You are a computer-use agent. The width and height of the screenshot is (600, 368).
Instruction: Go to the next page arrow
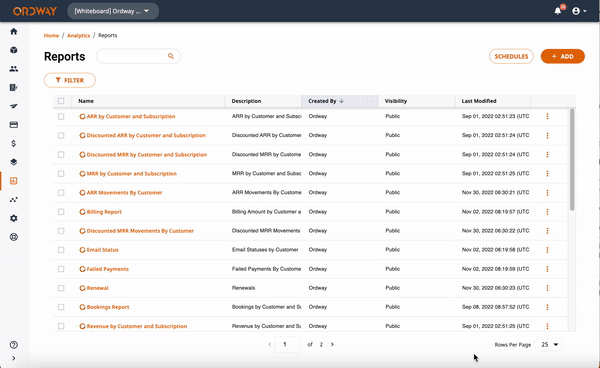332,344
